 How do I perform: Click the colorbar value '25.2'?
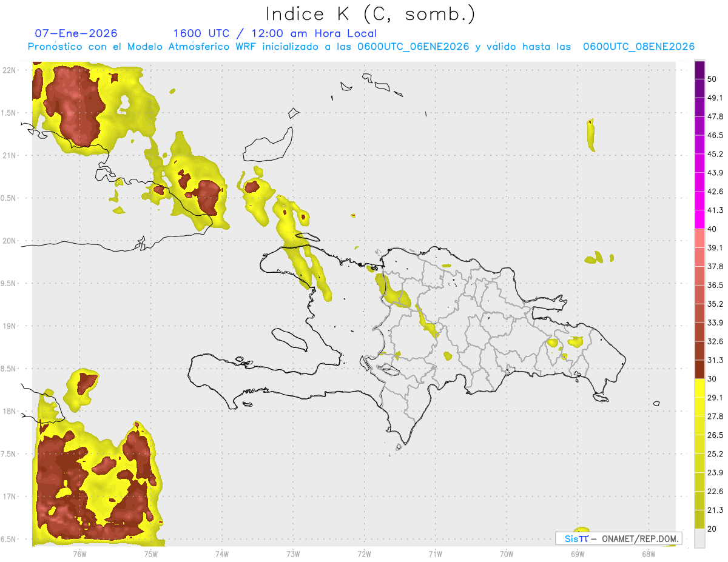pyautogui.click(x=716, y=454)
